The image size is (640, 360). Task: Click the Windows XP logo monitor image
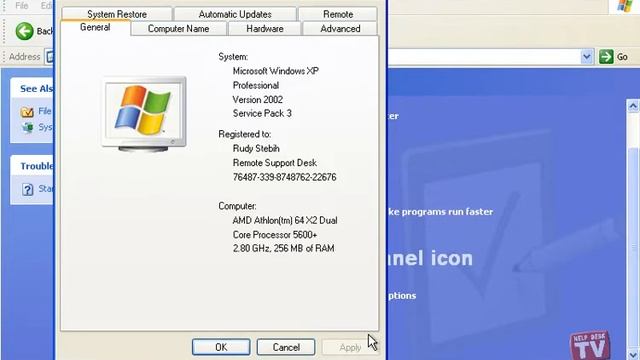coord(144,114)
